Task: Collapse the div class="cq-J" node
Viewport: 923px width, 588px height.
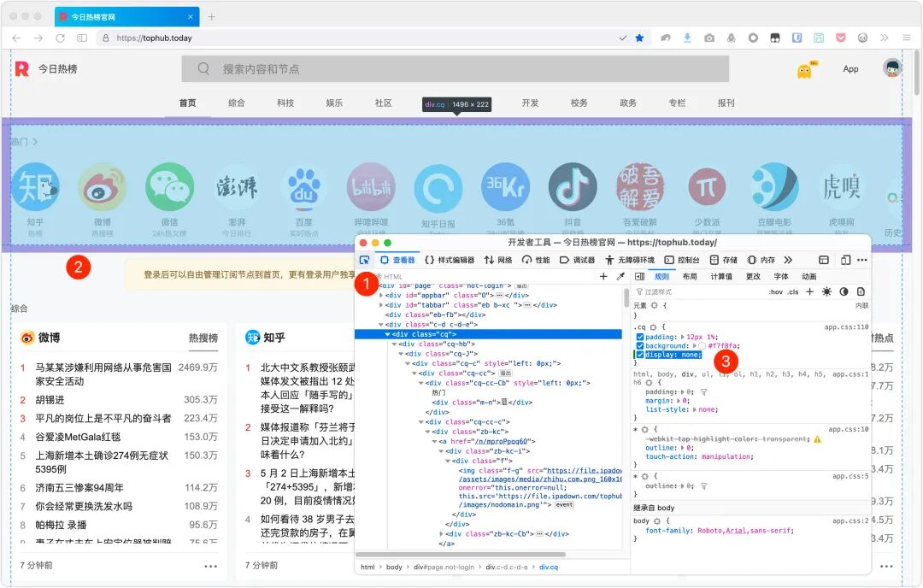Action: [x=401, y=354]
